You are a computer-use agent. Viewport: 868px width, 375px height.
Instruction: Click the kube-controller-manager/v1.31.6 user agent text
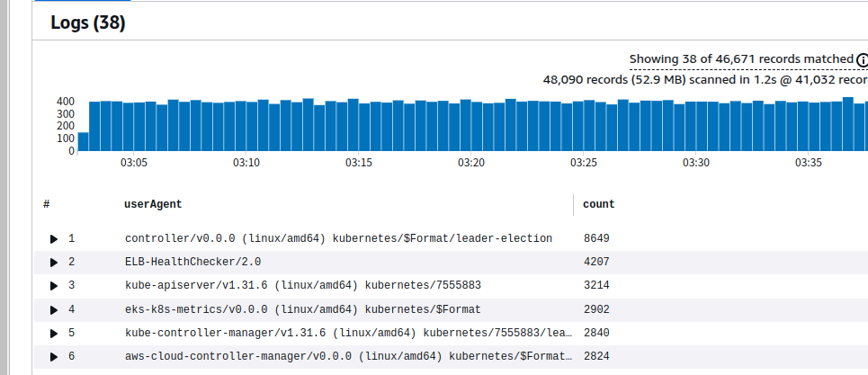click(348, 333)
